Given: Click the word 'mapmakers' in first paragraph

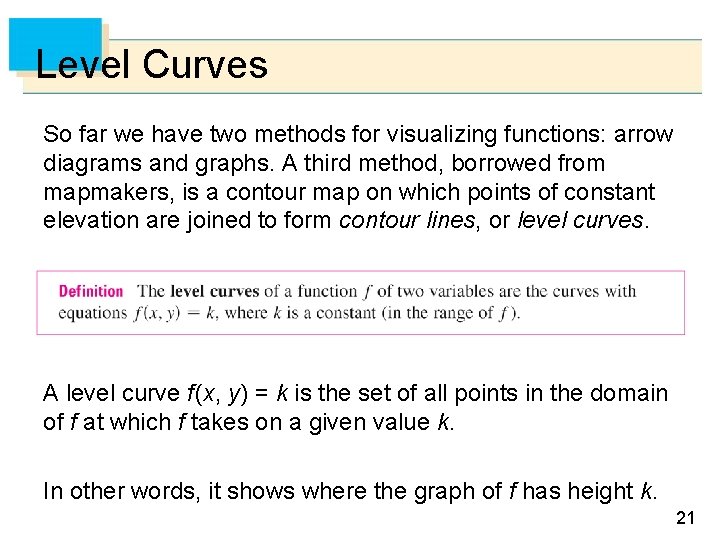Looking at the screenshot, I should [x=97, y=191].
